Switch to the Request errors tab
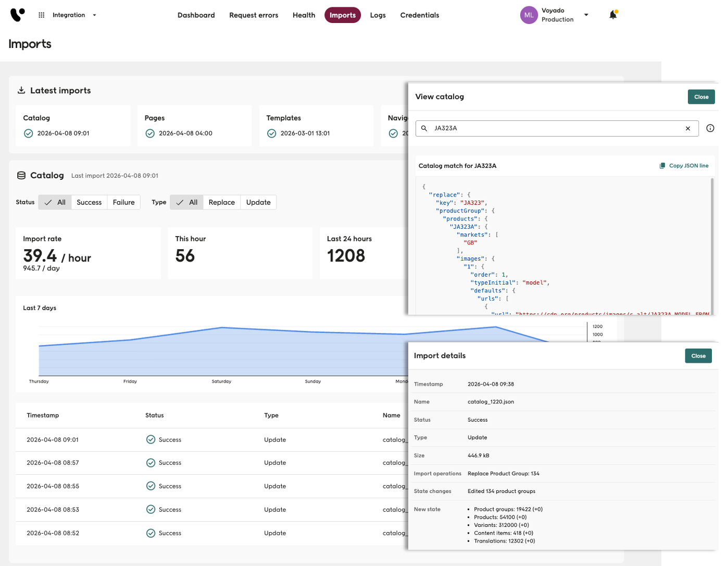The height and width of the screenshot is (566, 728). pos(254,15)
